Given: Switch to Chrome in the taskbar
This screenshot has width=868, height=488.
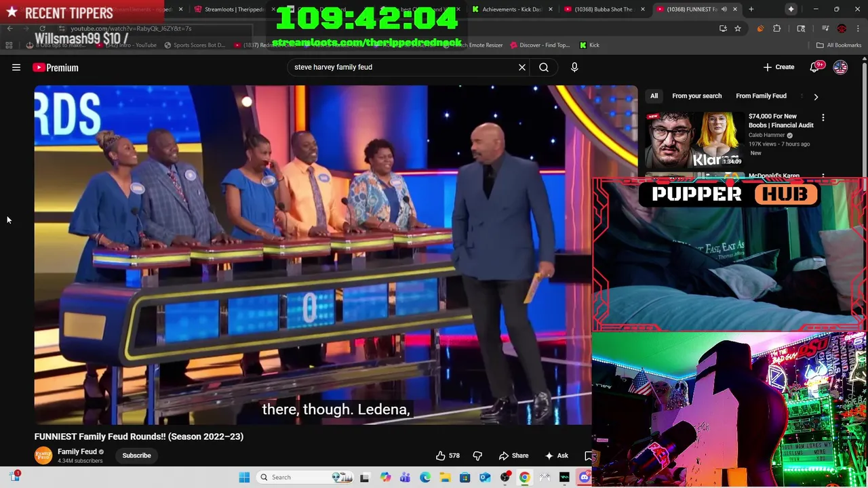Looking at the screenshot, I should (x=525, y=477).
